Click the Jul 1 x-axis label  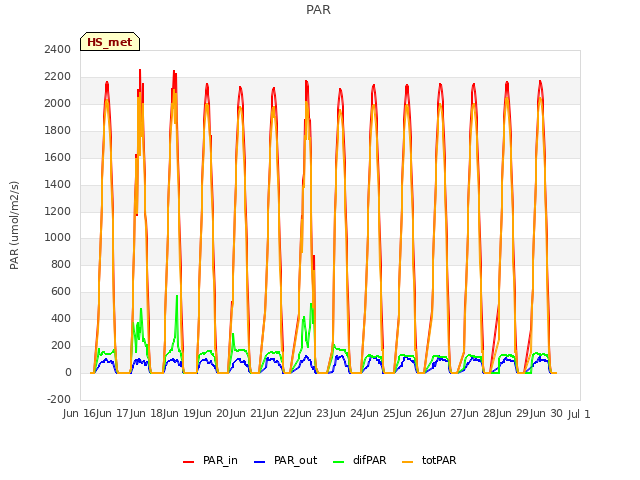point(579,414)
